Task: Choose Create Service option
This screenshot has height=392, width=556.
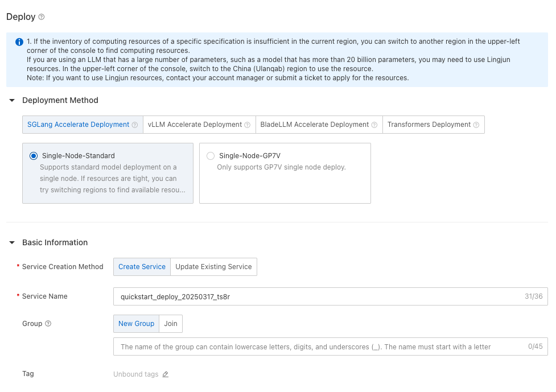Action: click(x=142, y=267)
